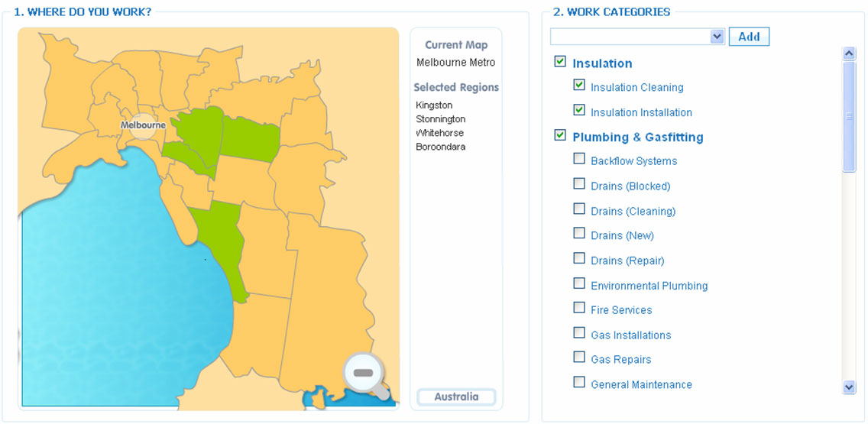
Task: Click the Environmental Plumbing label
Action: coord(649,286)
